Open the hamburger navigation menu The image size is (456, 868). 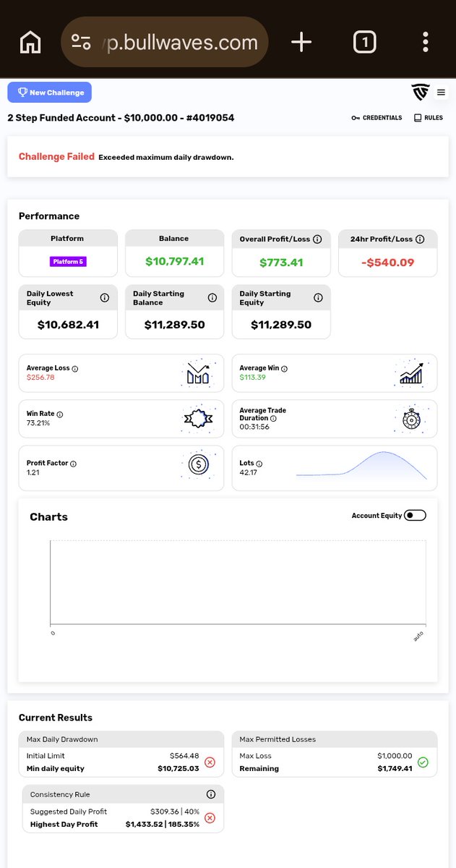pos(441,93)
